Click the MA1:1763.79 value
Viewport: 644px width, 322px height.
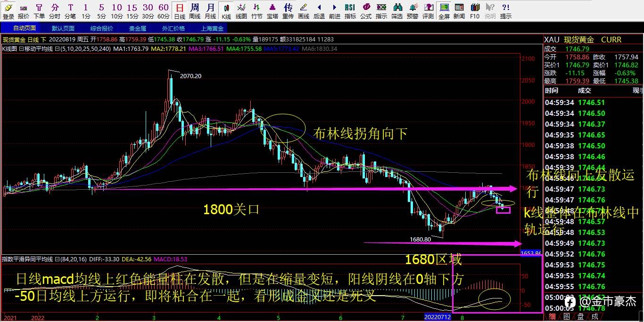click(x=131, y=48)
